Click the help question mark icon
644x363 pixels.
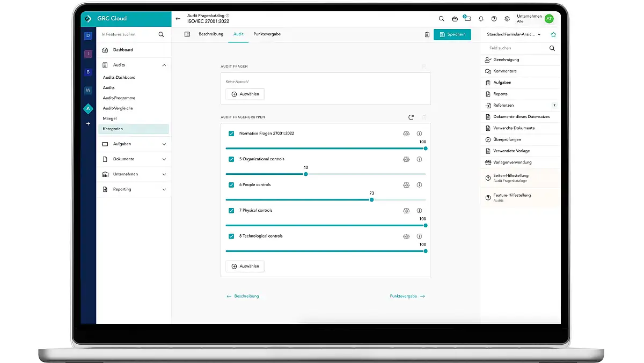tap(494, 19)
